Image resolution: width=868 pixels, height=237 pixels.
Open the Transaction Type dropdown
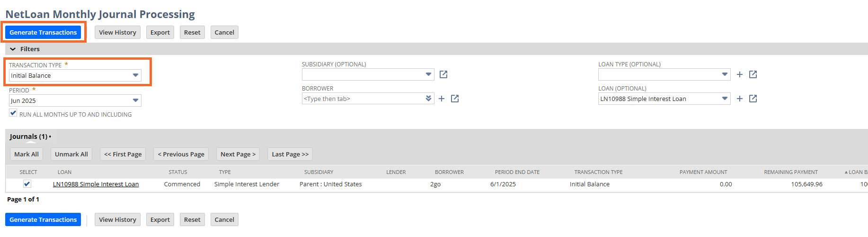tap(135, 75)
